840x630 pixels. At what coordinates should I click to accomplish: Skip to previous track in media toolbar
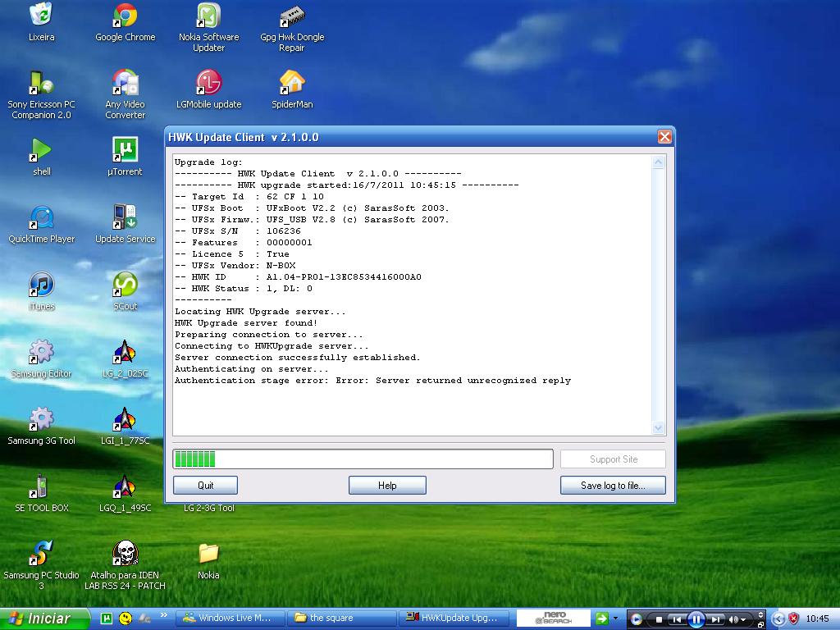pyautogui.click(x=677, y=620)
